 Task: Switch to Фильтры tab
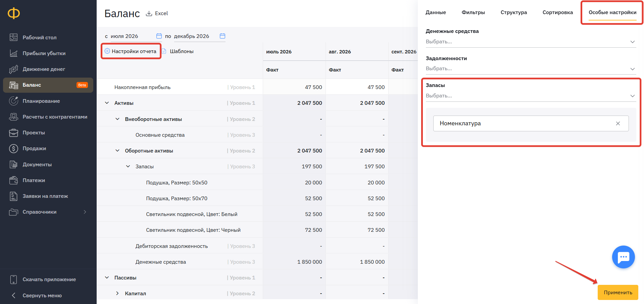click(x=473, y=12)
